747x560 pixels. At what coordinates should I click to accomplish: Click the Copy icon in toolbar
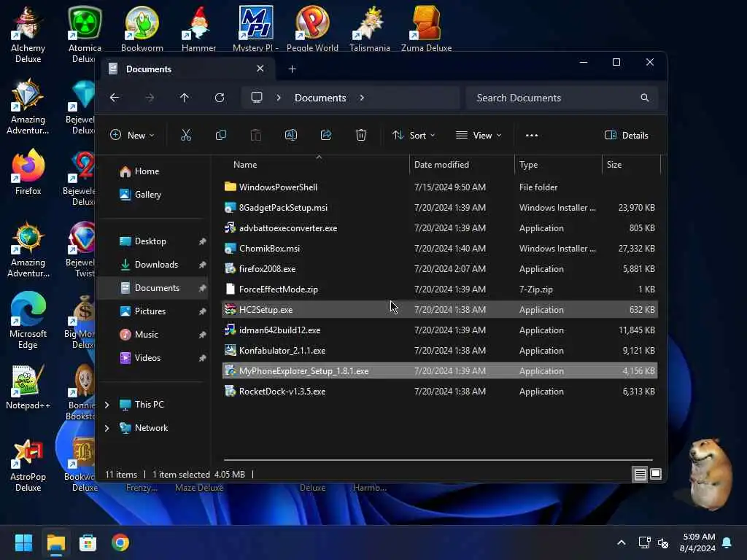pos(220,135)
